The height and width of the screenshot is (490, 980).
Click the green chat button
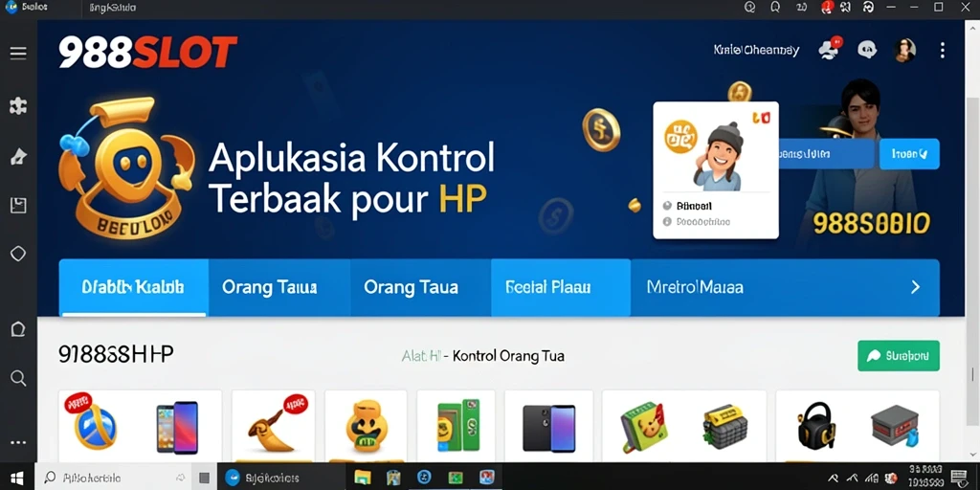pyautogui.click(x=898, y=356)
